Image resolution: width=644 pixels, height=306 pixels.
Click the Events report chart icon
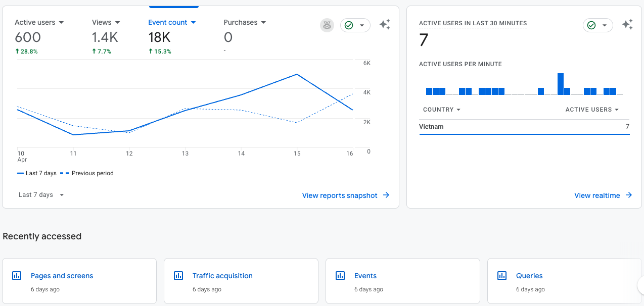tap(340, 276)
